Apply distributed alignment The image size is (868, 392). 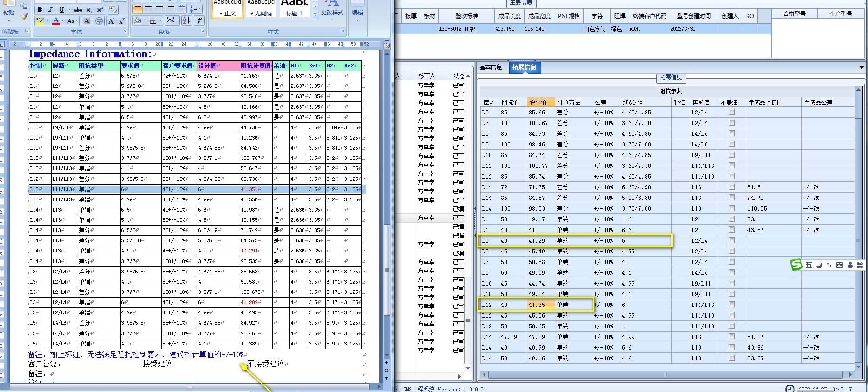[x=182, y=9]
